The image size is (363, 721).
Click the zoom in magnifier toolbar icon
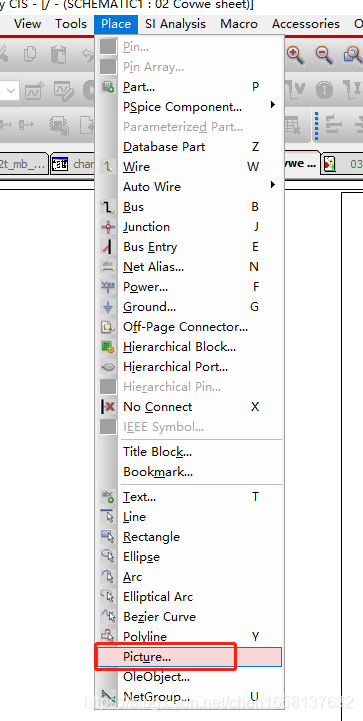click(295, 55)
